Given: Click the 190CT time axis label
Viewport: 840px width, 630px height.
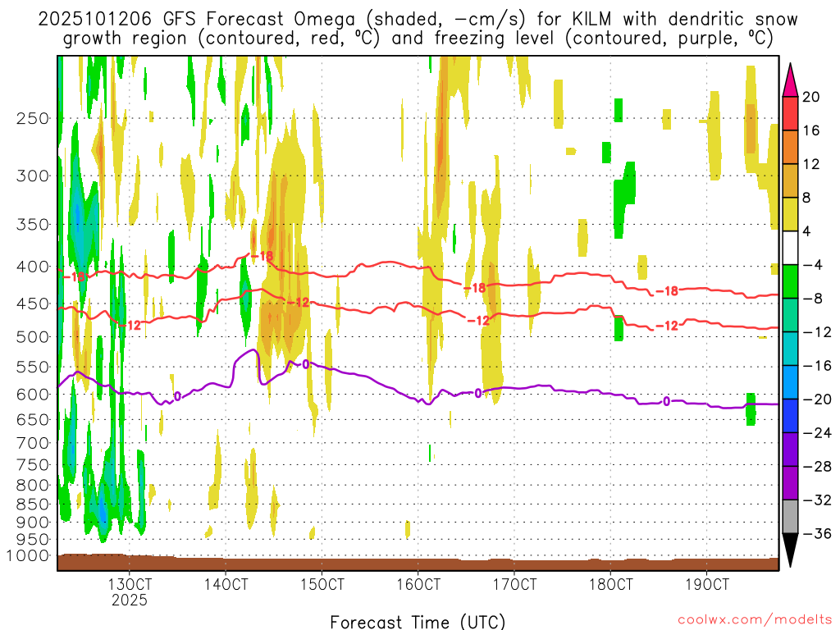Looking at the screenshot, I should click(x=707, y=584).
